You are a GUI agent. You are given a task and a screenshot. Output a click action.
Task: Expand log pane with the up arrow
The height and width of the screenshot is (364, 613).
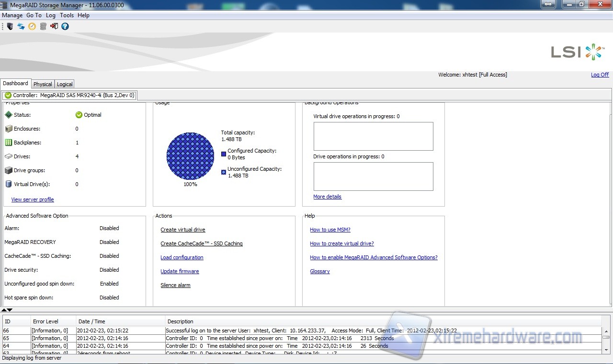[4, 310]
